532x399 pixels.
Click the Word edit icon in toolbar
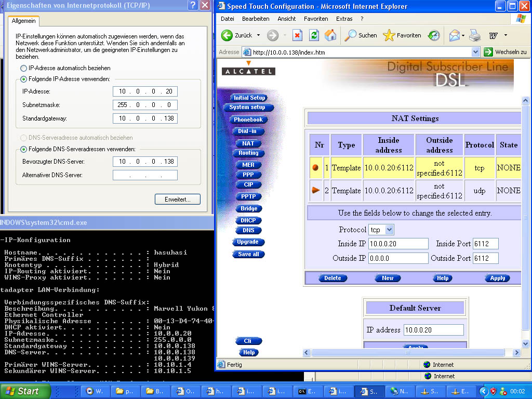[494, 35]
